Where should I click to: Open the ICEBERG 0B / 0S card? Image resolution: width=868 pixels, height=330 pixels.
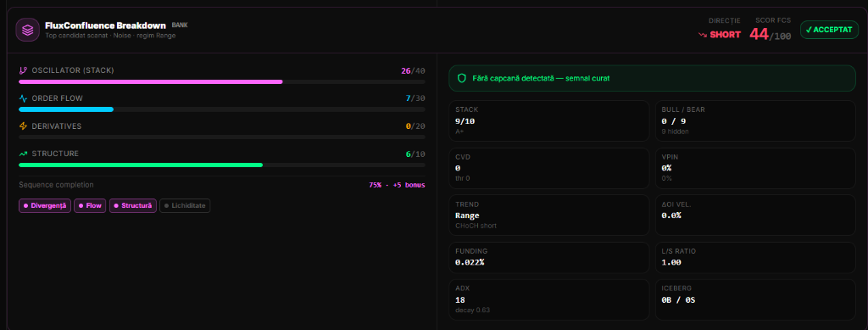755,299
